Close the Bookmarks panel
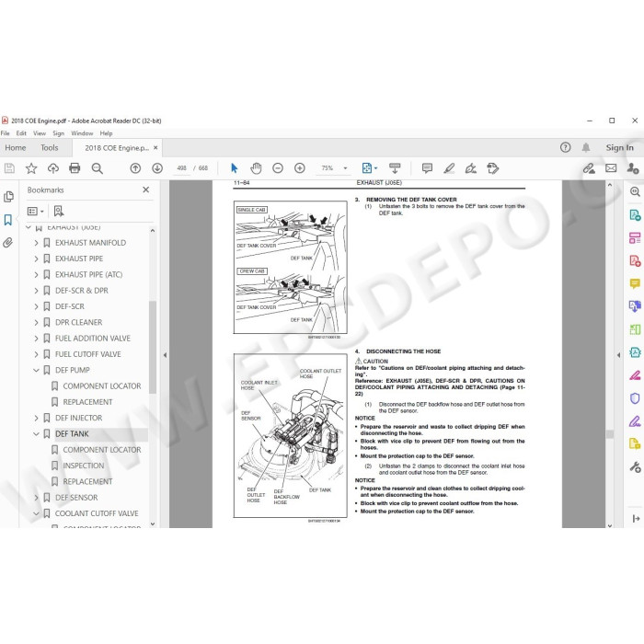Viewport: 644px width, 644px height. coord(145,190)
